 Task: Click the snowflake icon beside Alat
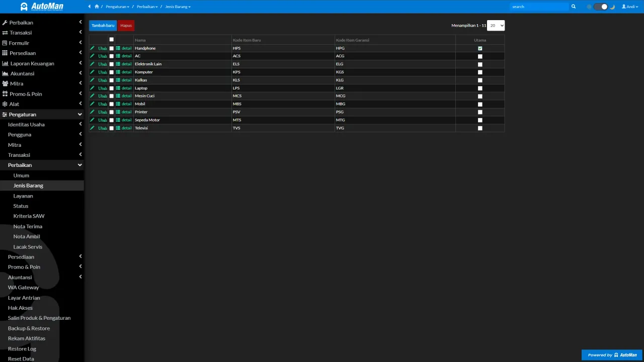(5, 104)
